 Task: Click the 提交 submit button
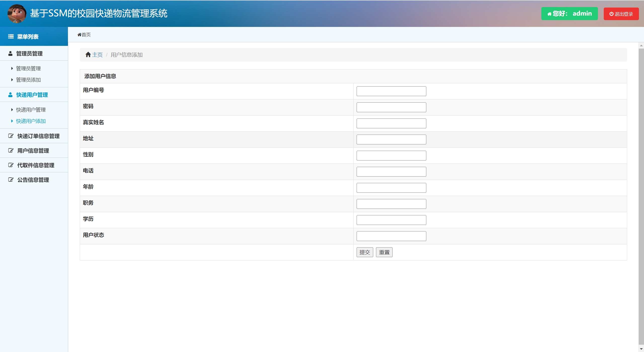click(x=364, y=252)
